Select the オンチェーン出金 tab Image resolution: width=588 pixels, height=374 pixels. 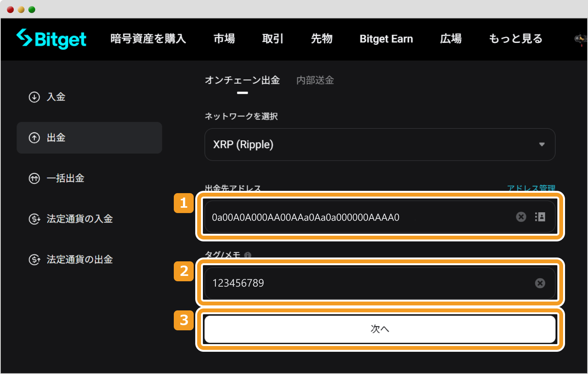point(242,80)
